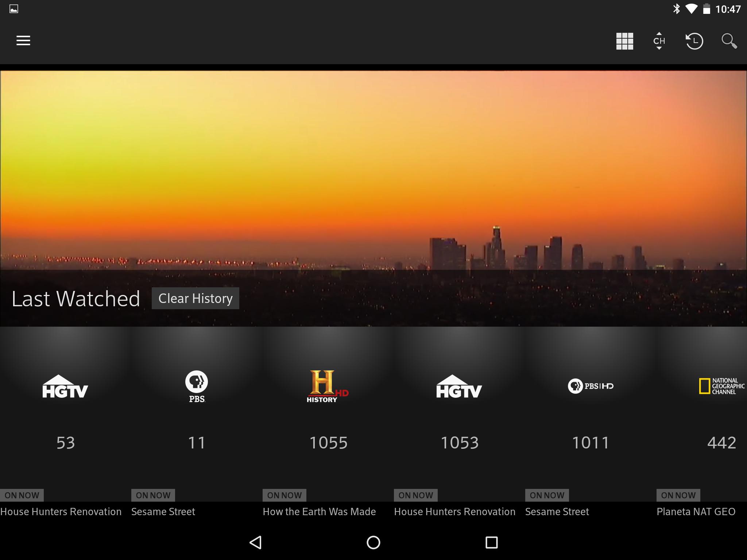
Task: Tap Android home navigation button
Action: pos(373,542)
